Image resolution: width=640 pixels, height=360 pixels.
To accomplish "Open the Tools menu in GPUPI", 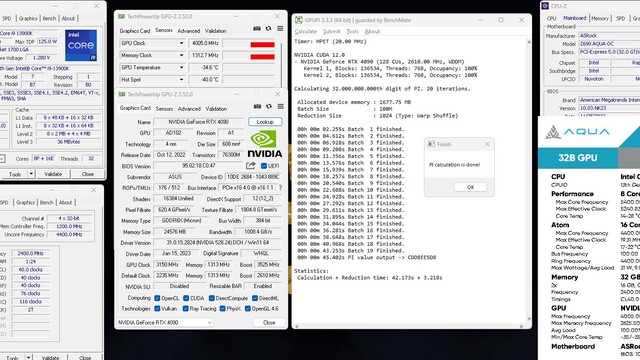I will pos(352,31).
